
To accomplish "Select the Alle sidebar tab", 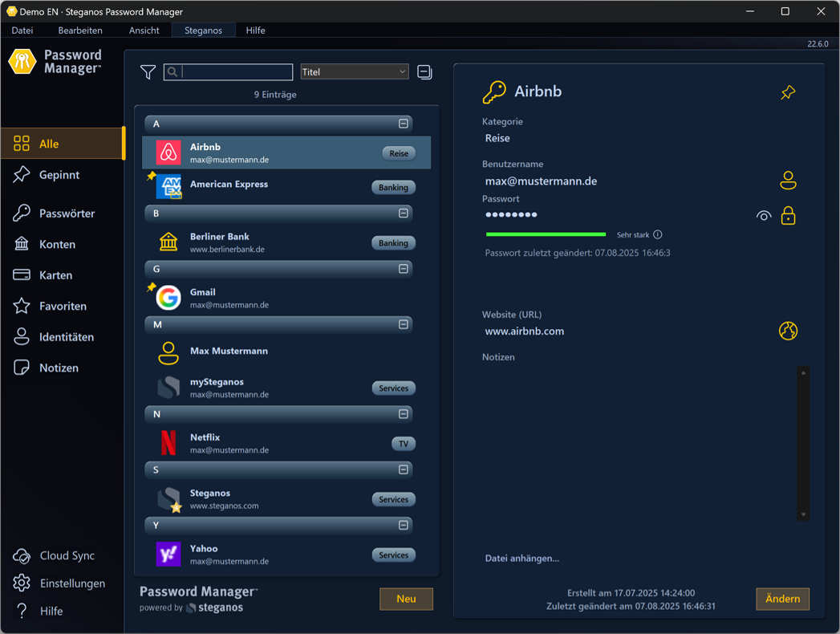I will click(62, 143).
